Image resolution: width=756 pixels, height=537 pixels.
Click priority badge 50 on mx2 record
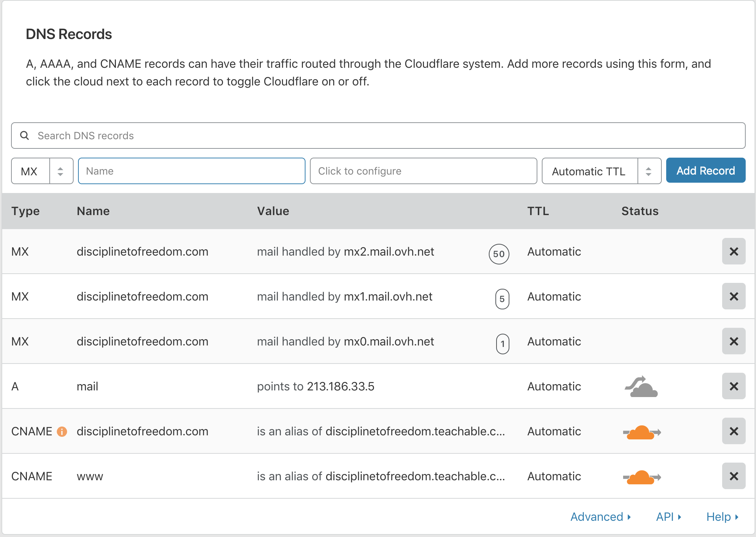pos(499,254)
